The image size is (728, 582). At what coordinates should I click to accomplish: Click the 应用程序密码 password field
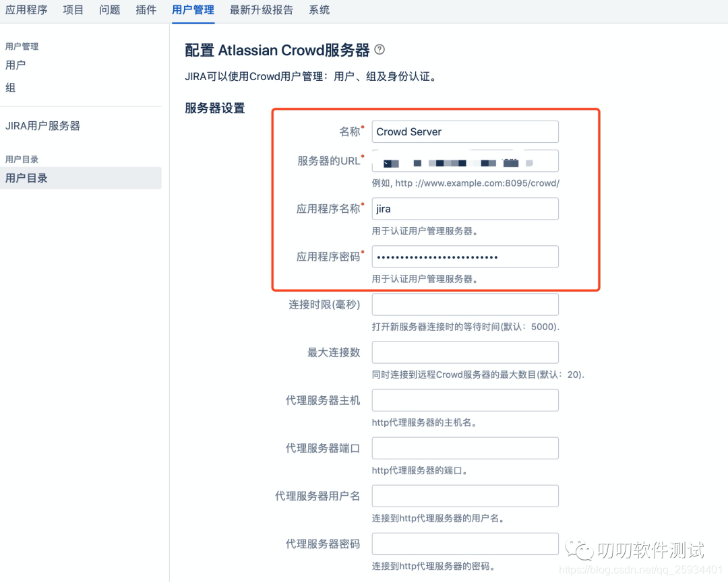pos(465,257)
